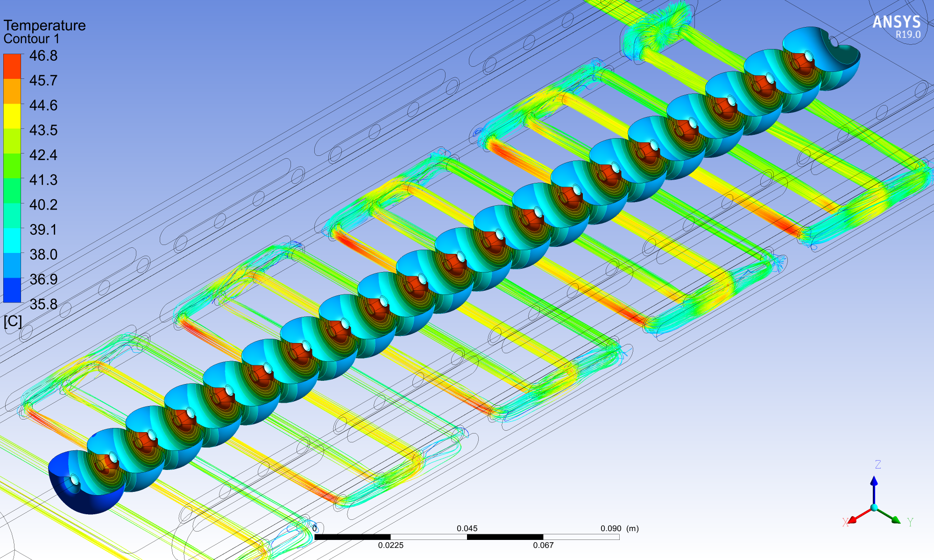Select the 'Temperature' legend title
This screenshot has height=560, width=934.
pyautogui.click(x=45, y=25)
